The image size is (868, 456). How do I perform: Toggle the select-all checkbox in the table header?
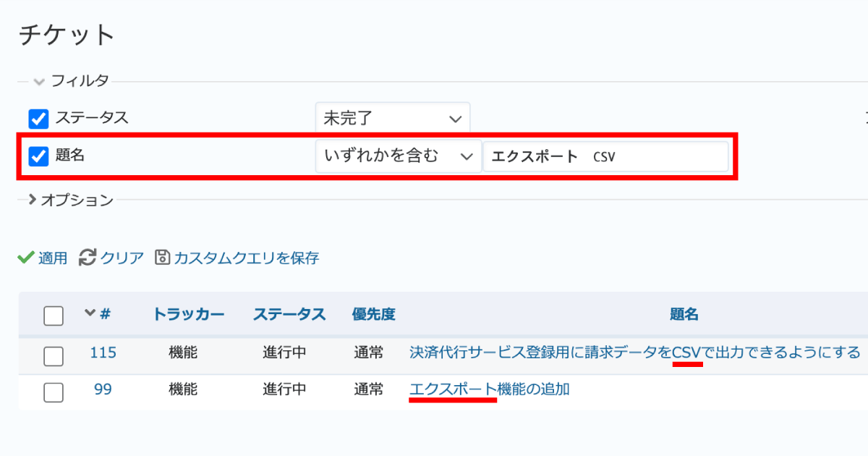pyautogui.click(x=53, y=313)
